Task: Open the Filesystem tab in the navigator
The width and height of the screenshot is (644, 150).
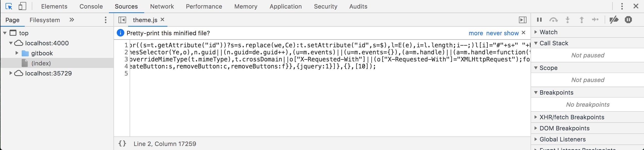Action: click(44, 20)
